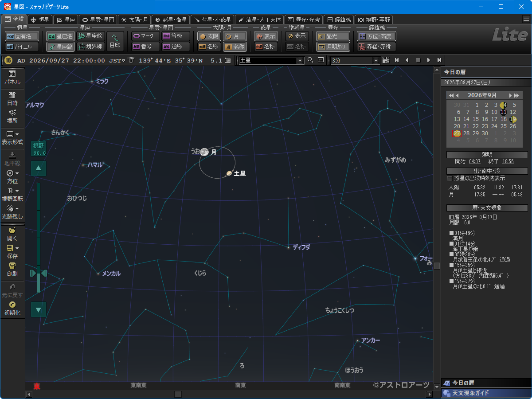Click twilight end time 18:56 link
The image size is (532, 399).
point(508,161)
